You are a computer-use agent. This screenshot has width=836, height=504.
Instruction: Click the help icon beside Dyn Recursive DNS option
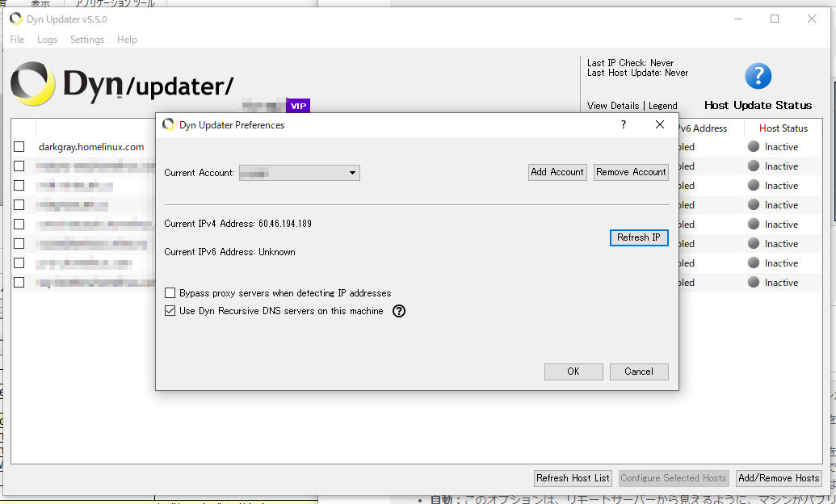[x=399, y=311]
